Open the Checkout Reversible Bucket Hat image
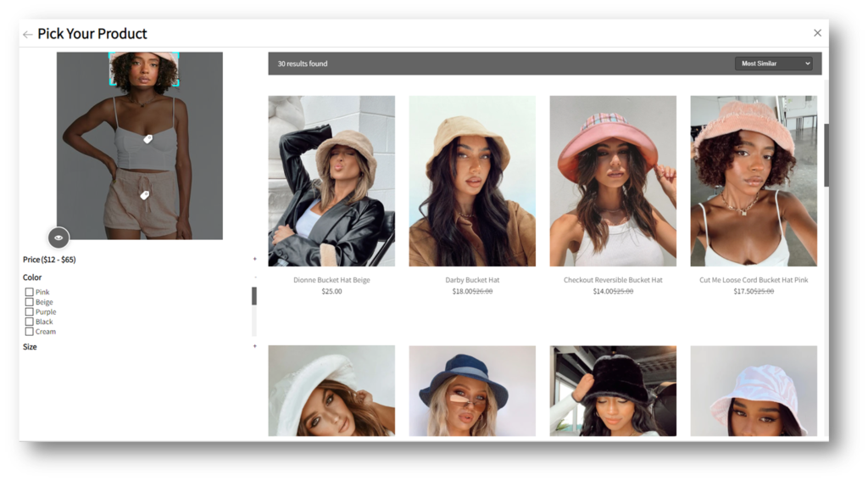868x481 pixels. click(x=613, y=182)
